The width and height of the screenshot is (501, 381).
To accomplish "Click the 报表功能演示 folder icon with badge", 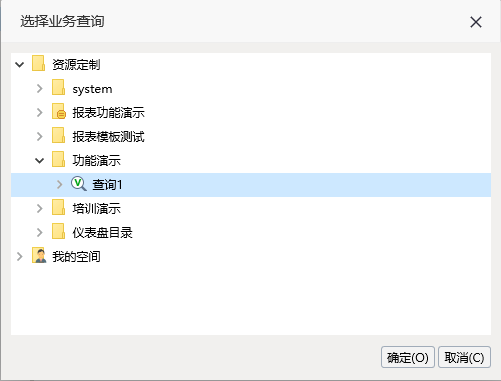I will point(59,112).
